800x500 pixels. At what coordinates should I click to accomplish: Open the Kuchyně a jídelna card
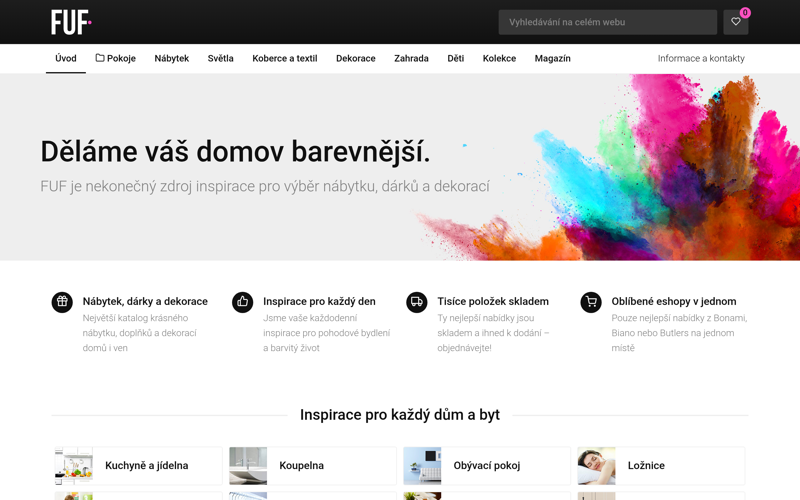(x=138, y=465)
